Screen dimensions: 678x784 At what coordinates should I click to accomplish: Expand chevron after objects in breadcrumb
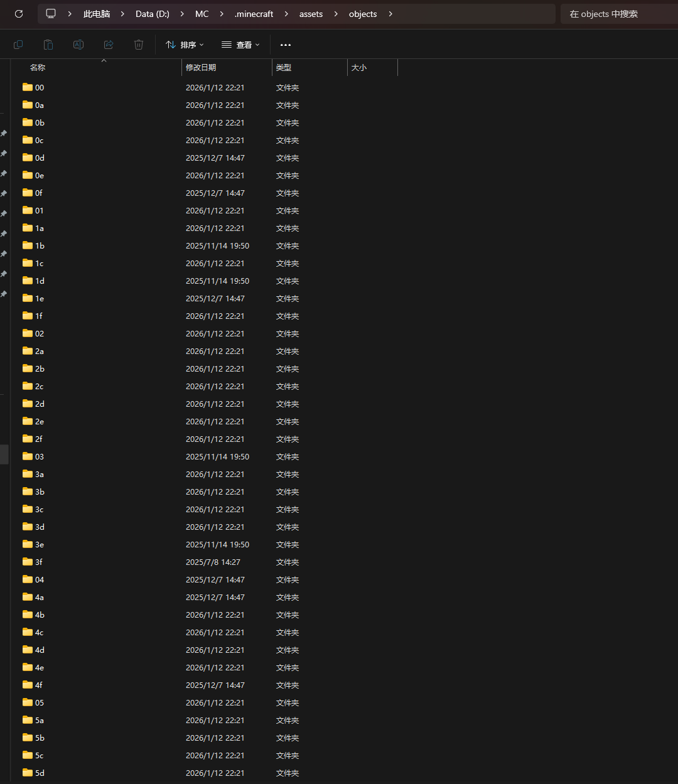tap(390, 14)
